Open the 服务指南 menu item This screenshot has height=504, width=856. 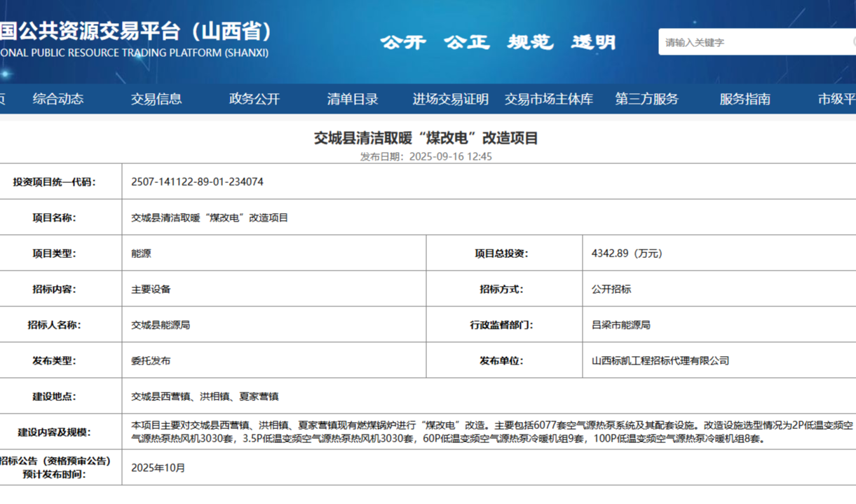745,99
